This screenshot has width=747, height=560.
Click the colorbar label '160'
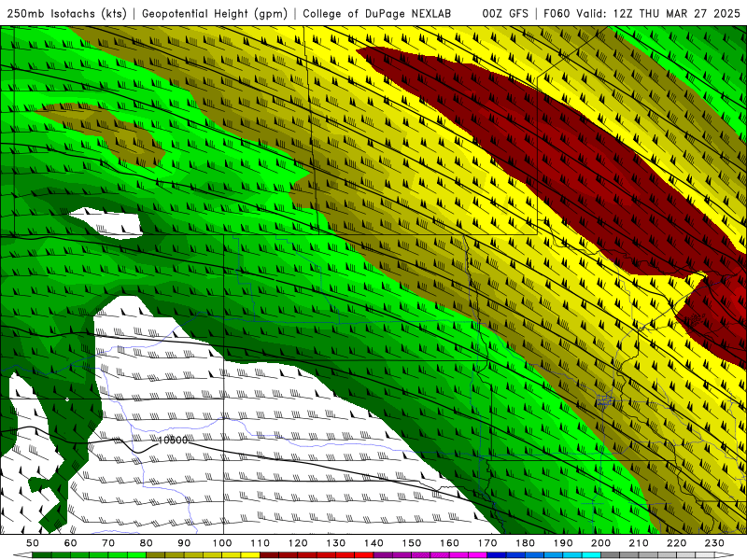pos(449,543)
